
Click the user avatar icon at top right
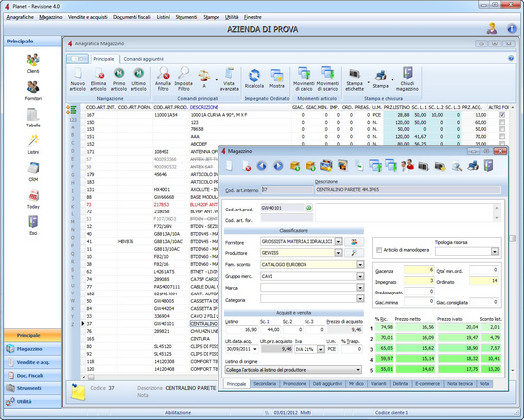pyautogui.click(x=492, y=29)
